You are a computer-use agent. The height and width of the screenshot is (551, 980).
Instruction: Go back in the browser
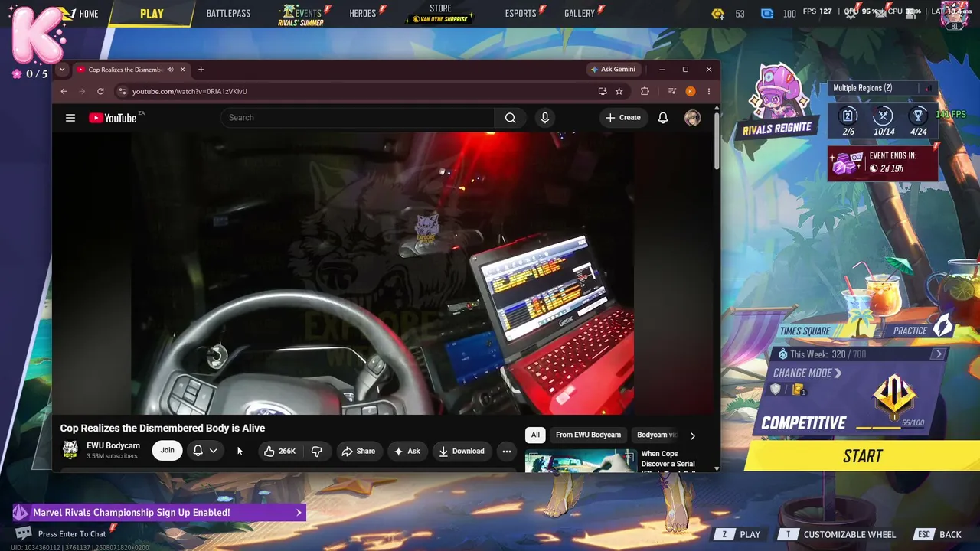click(x=64, y=91)
